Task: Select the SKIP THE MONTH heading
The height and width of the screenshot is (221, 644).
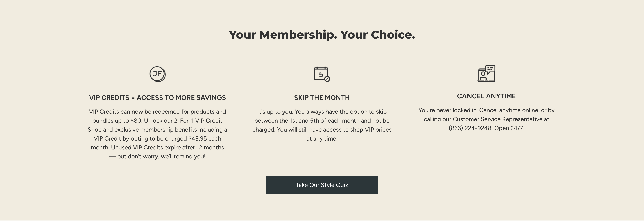Action: pyautogui.click(x=322, y=97)
